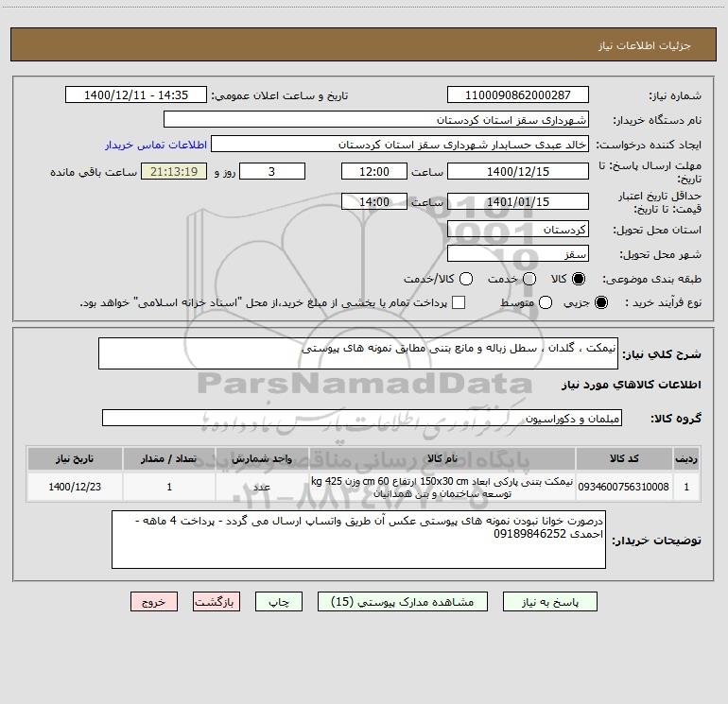728x704 pixels.
Task: Choose the جزیی purchase type radio
Action: pyautogui.click(x=601, y=302)
